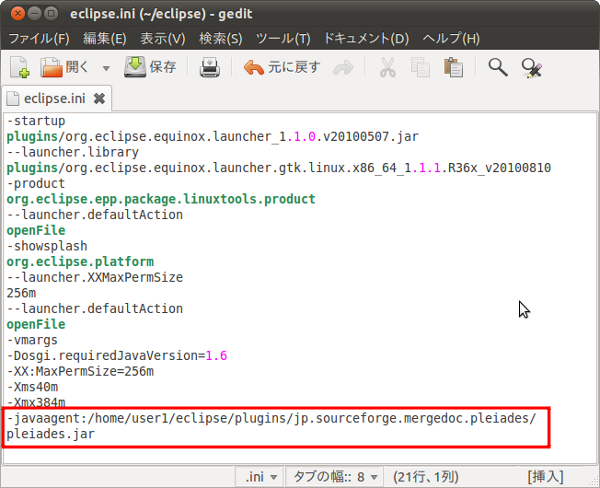Image resolution: width=600 pixels, height=488 pixels.
Task: Click the cursor position (21行、1列) status
Action: coord(426,477)
